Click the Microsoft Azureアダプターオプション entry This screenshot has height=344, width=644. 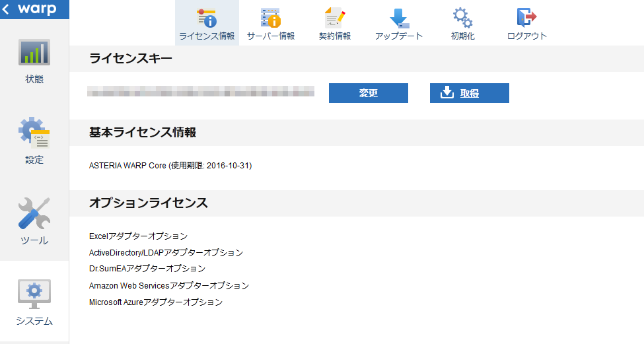pos(156,302)
